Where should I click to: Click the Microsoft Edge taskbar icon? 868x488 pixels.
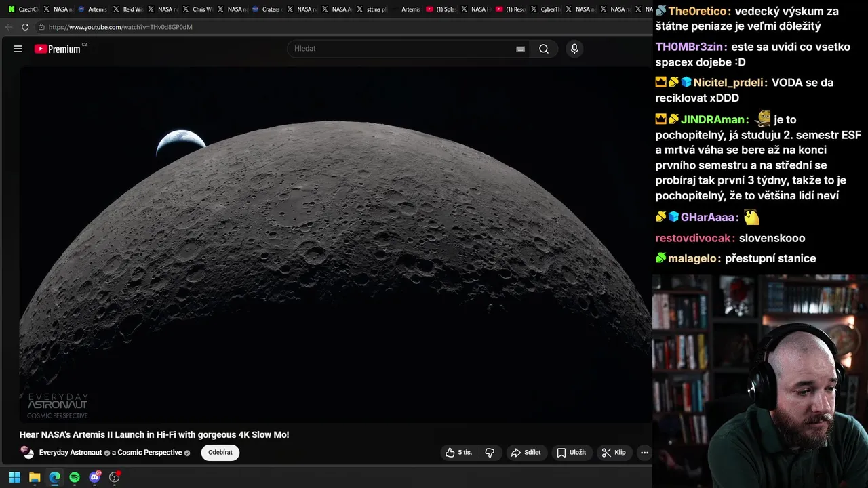coord(54,477)
